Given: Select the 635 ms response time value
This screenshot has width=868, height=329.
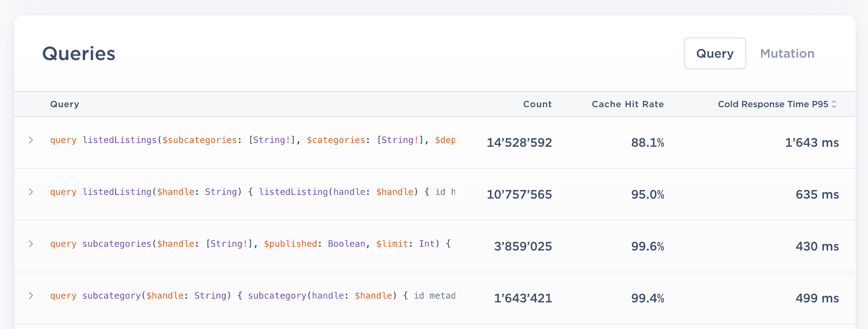Looking at the screenshot, I should pyautogui.click(x=817, y=195).
